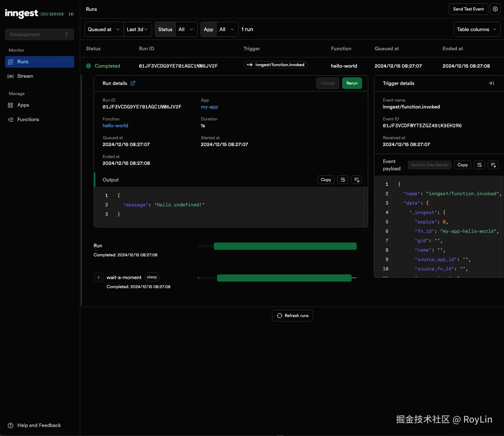Open the App All filter dropdown
504x436 pixels.
tap(227, 29)
